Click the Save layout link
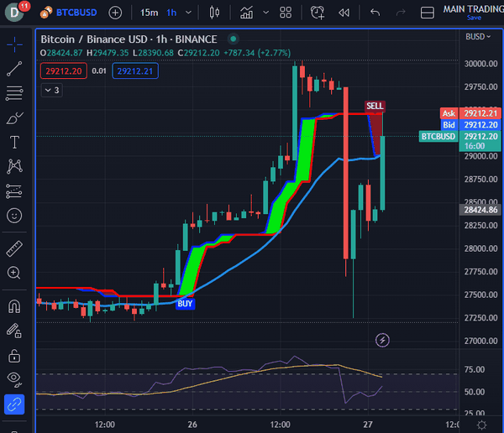This screenshot has height=433, width=504. [x=474, y=18]
